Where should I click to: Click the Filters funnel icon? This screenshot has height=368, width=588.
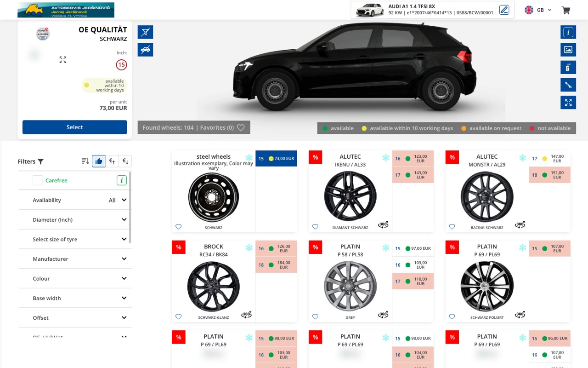click(x=41, y=161)
